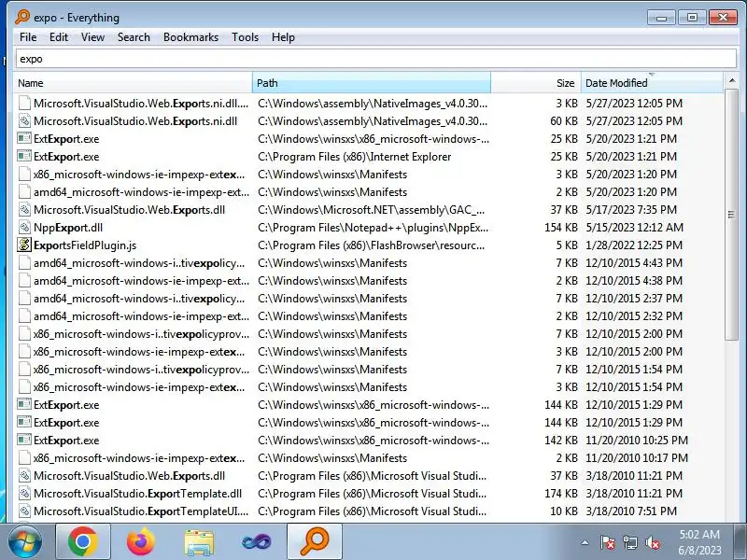Click the vertical scrollbar thumb
Screen dimensions: 747x560
(x=732, y=215)
